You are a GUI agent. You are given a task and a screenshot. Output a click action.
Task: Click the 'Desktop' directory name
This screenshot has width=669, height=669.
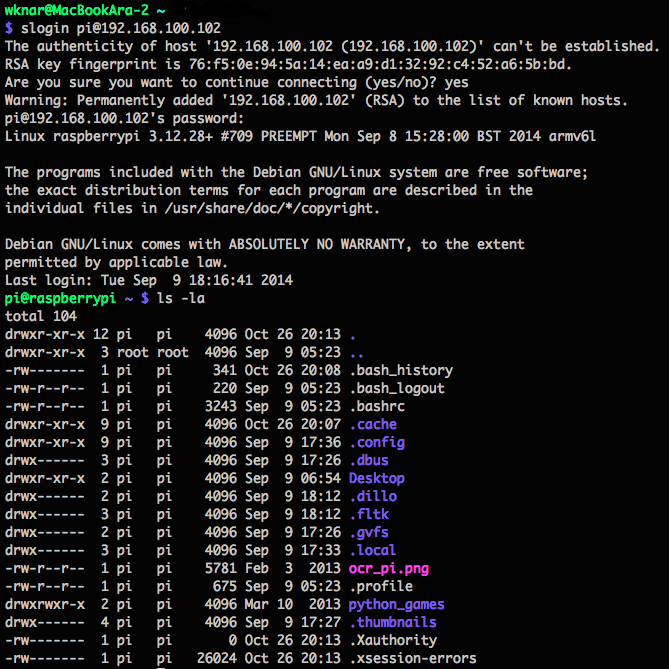[376, 478]
